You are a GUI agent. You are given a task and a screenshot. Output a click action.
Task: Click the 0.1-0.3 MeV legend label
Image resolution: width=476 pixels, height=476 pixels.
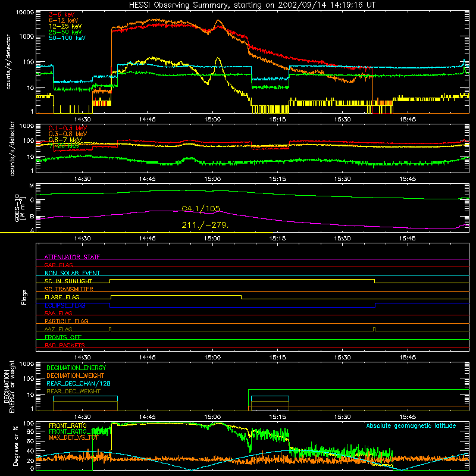click(x=68, y=128)
